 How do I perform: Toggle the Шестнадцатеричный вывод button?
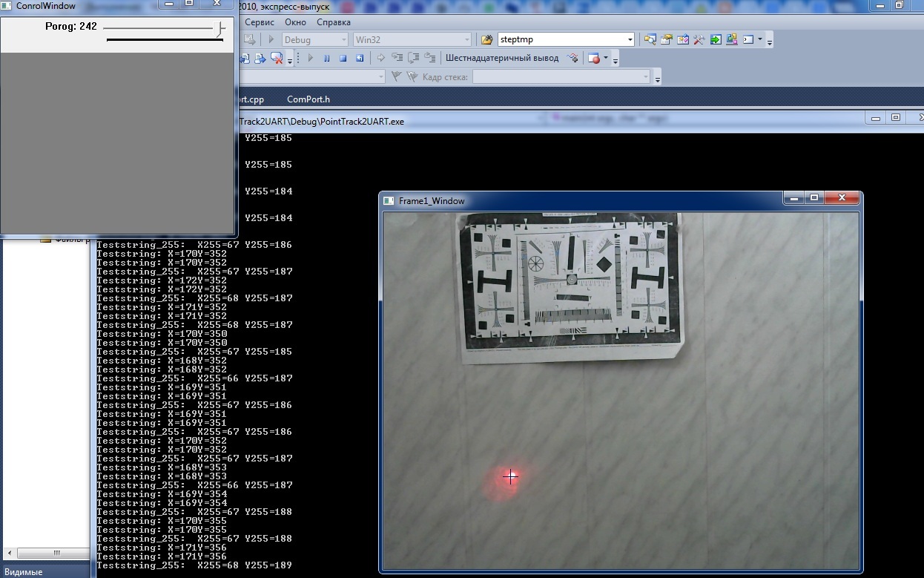(502, 58)
